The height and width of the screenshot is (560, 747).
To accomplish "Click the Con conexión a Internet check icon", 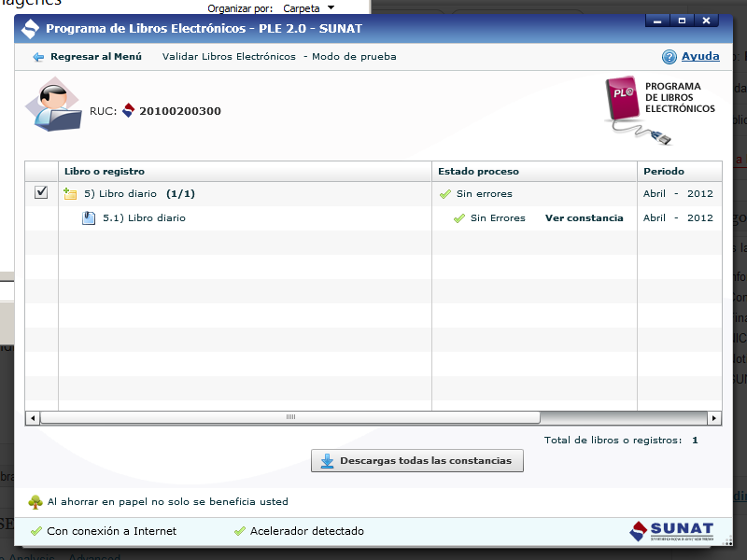I will click(35, 531).
